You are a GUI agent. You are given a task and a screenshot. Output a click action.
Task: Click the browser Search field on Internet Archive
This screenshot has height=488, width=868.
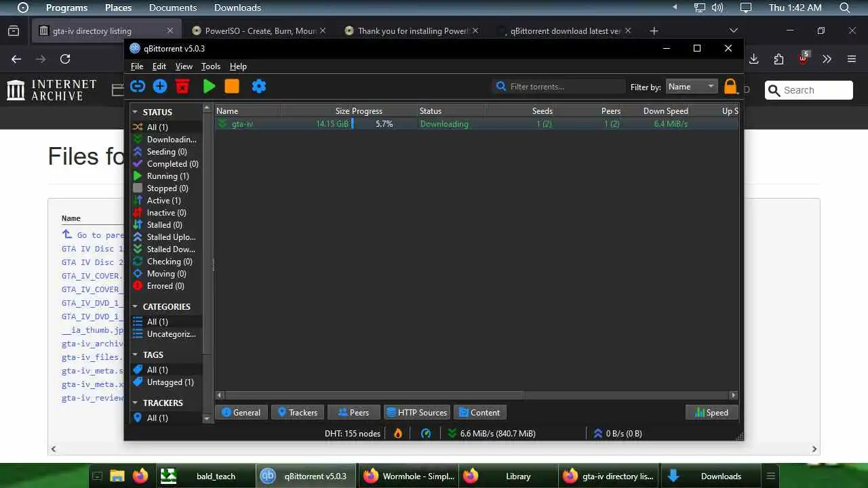(809, 90)
